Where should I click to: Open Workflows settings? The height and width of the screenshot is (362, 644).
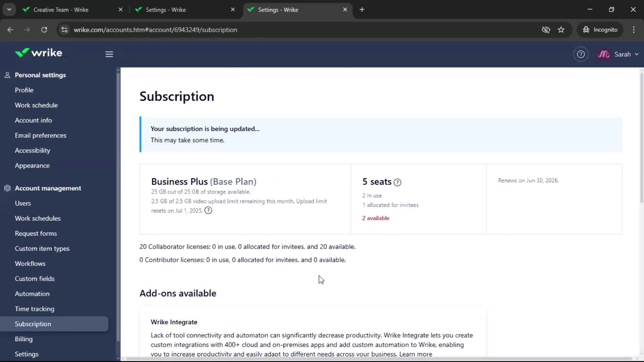pyautogui.click(x=30, y=264)
